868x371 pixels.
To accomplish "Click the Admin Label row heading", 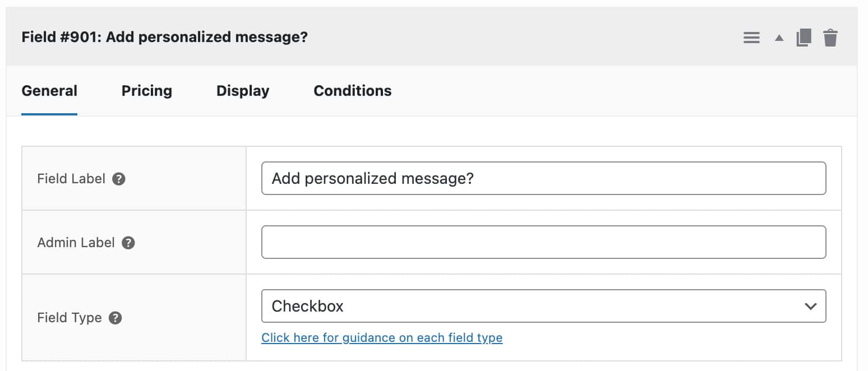I will [76, 243].
